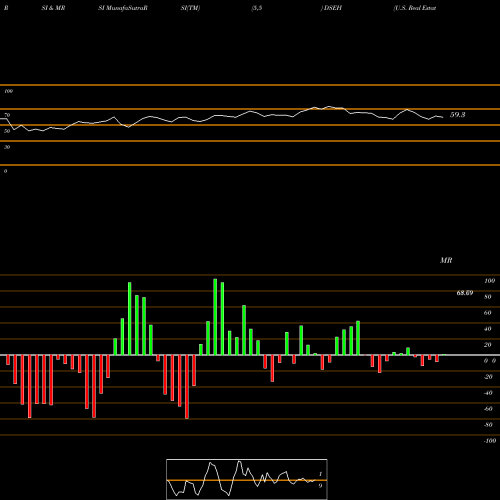Screen dimensions: 500x500
Task: Click the tallest green MR histogram bar
Action: pyautogui.click(x=215, y=317)
